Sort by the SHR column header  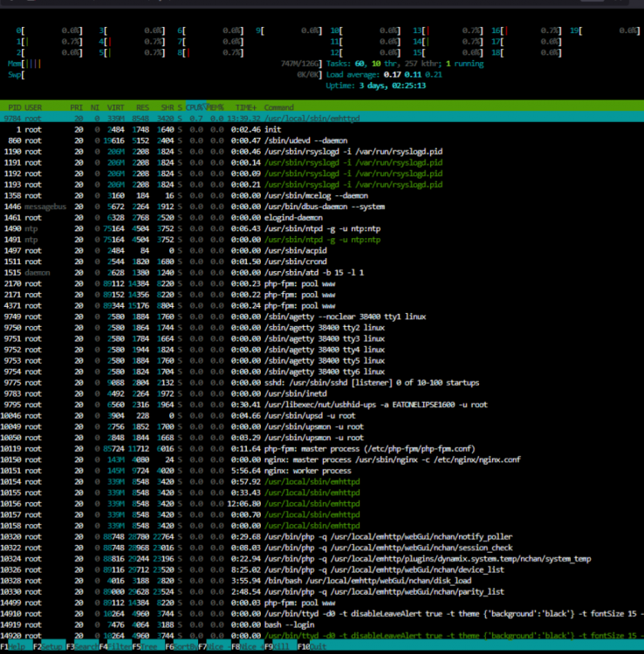coord(168,107)
